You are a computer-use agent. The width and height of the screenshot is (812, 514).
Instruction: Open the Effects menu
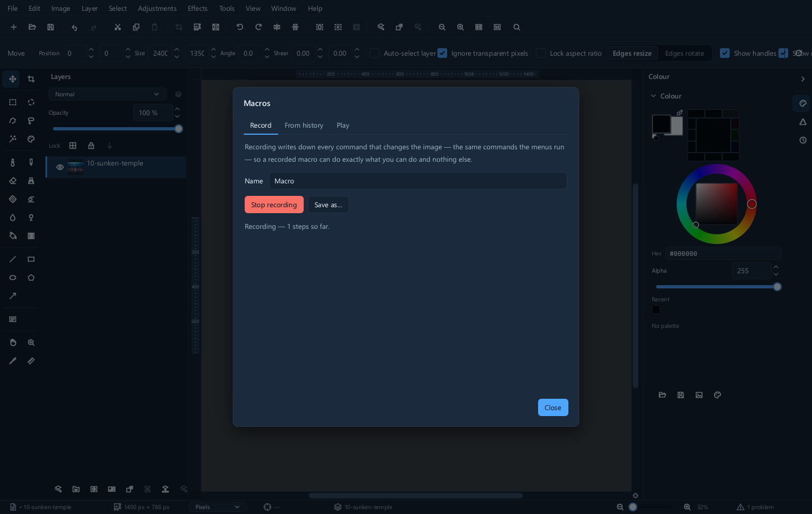click(x=198, y=8)
